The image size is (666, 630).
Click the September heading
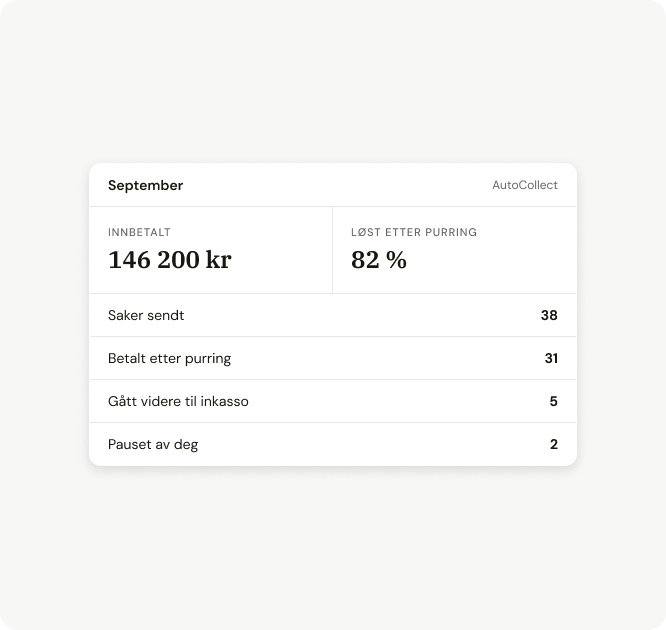pos(145,186)
